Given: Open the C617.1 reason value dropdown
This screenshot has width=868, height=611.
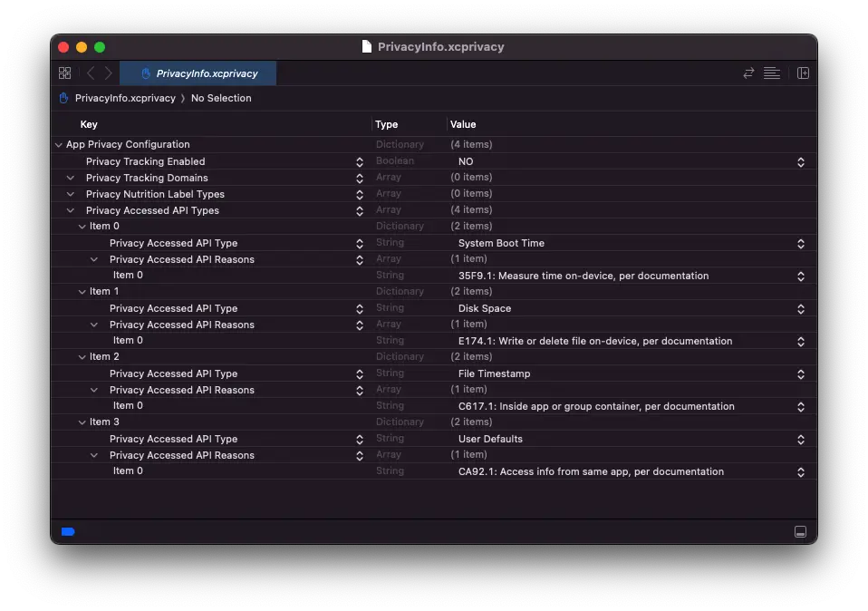Looking at the screenshot, I should [800, 407].
